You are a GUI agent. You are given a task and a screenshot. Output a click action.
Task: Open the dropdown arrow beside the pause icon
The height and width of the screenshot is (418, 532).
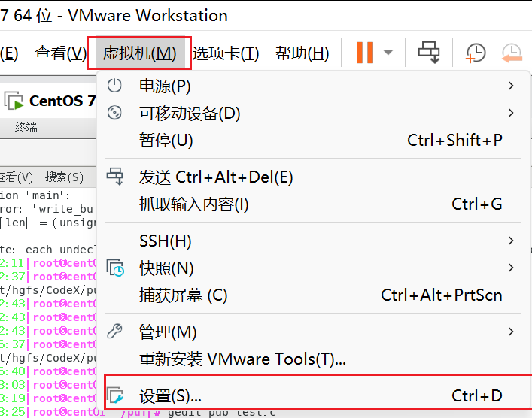pos(388,53)
